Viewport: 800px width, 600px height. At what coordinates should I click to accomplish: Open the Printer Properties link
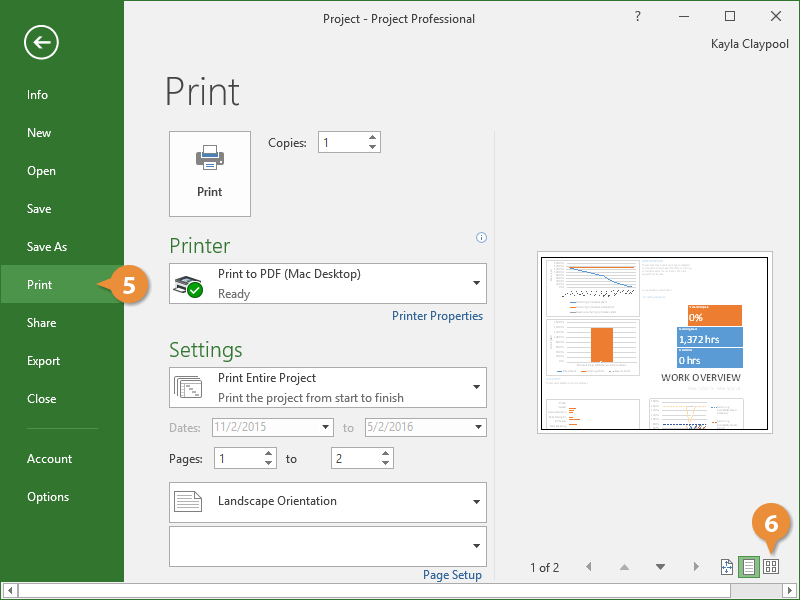437,316
